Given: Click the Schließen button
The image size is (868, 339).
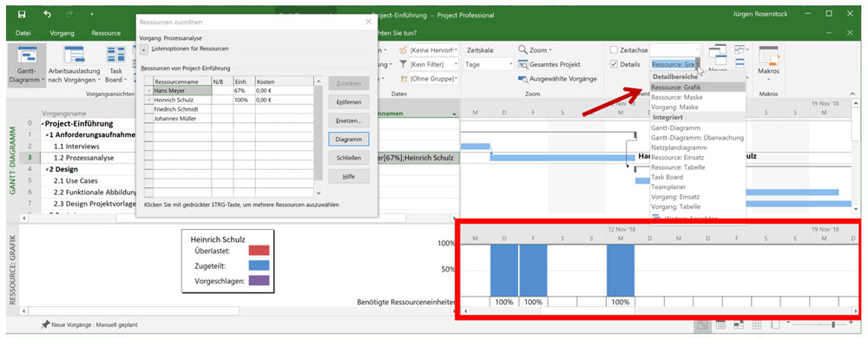Looking at the screenshot, I should point(349,158).
